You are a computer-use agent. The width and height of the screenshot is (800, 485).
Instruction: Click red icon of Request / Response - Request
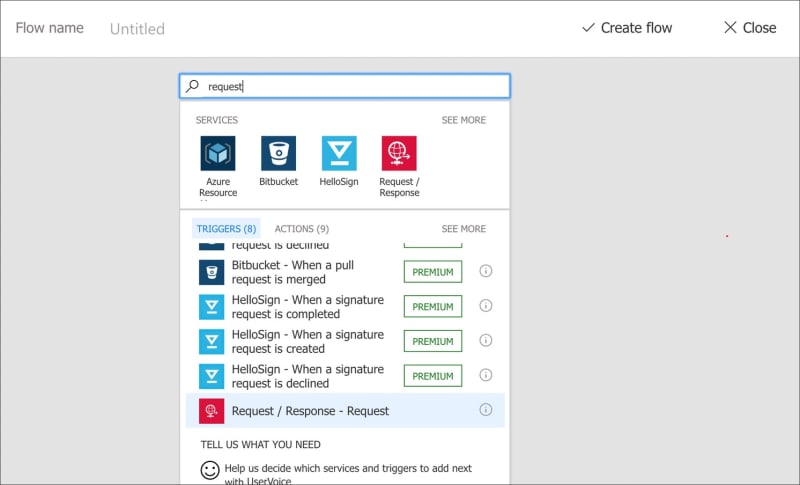[x=211, y=411]
